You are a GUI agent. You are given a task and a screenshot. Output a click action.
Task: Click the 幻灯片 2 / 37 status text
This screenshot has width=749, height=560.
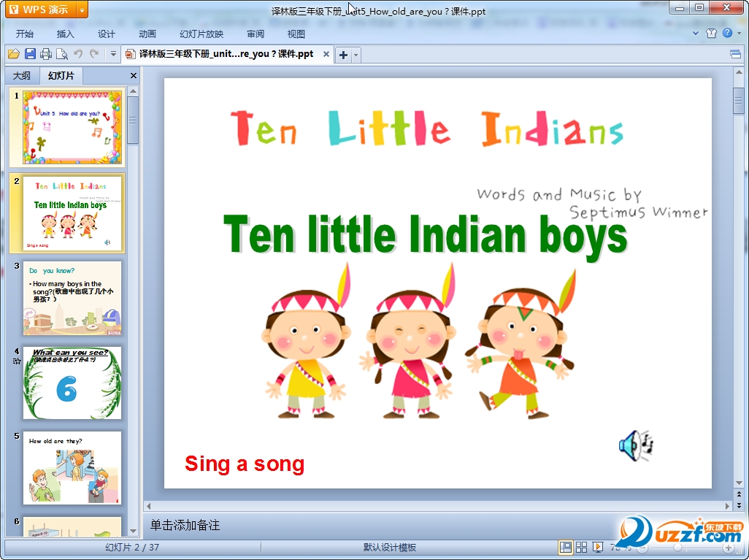132,547
